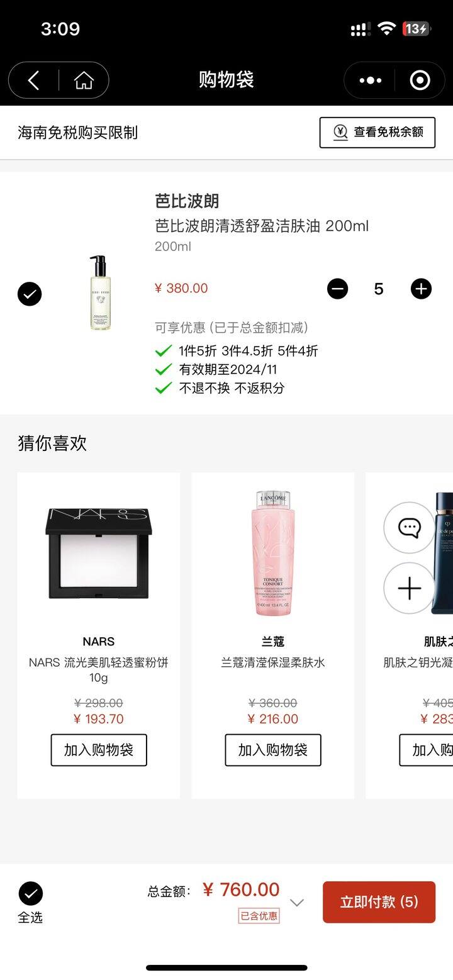
Task: Tap the mini-program close circle icon
Action: point(420,81)
